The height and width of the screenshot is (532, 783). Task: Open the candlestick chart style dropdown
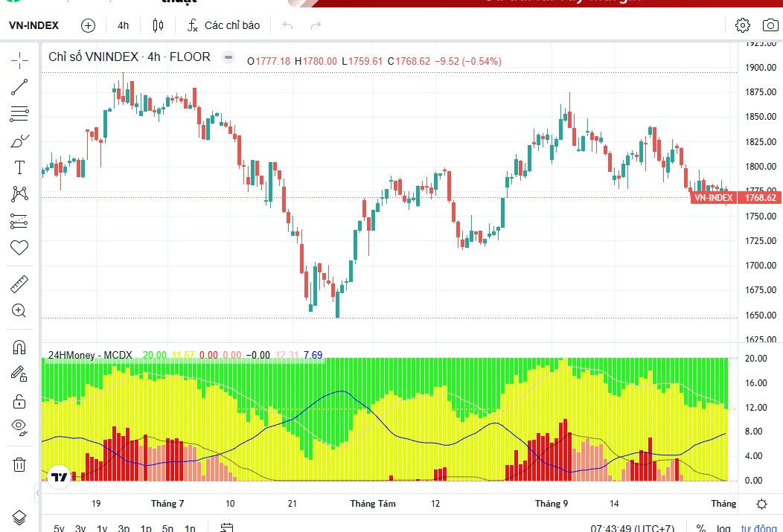158,25
